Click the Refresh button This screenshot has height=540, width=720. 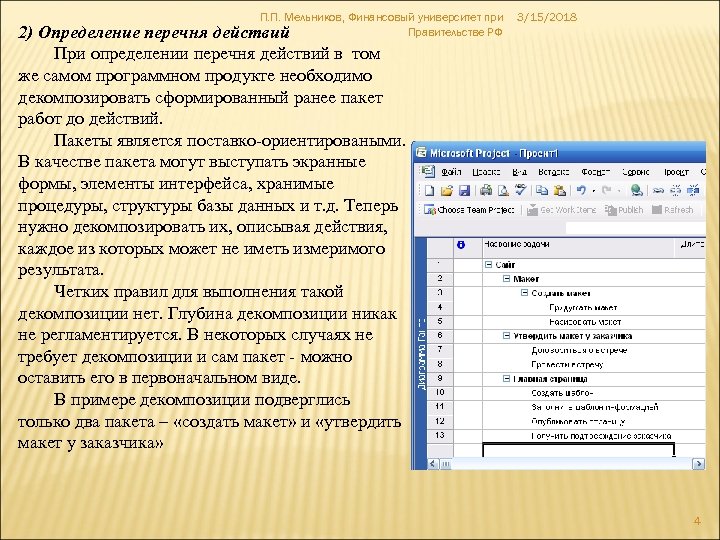(673, 210)
